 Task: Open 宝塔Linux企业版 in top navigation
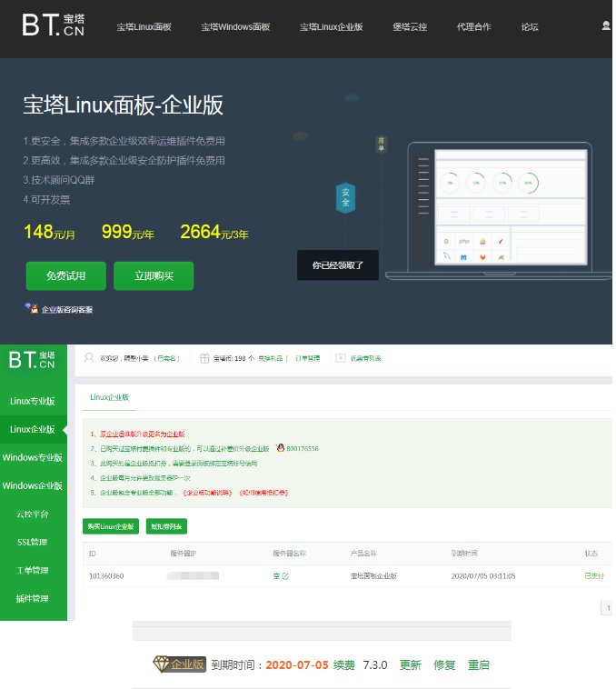click(331, 26)
